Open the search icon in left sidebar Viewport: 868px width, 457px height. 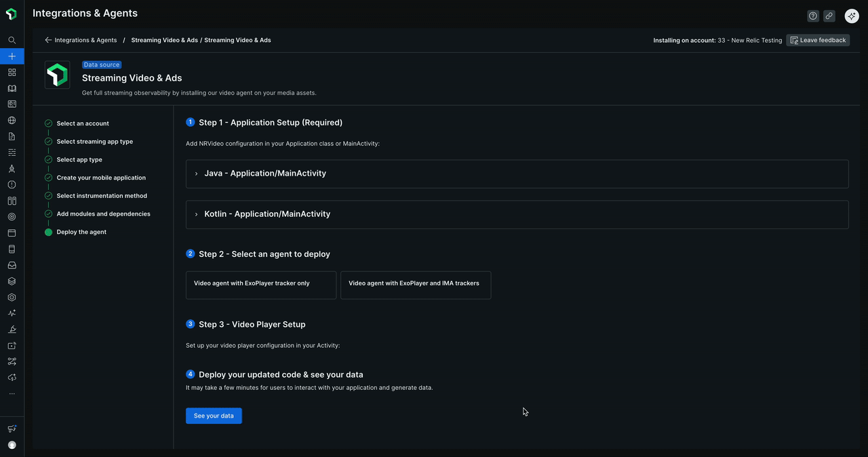[12, 40]
